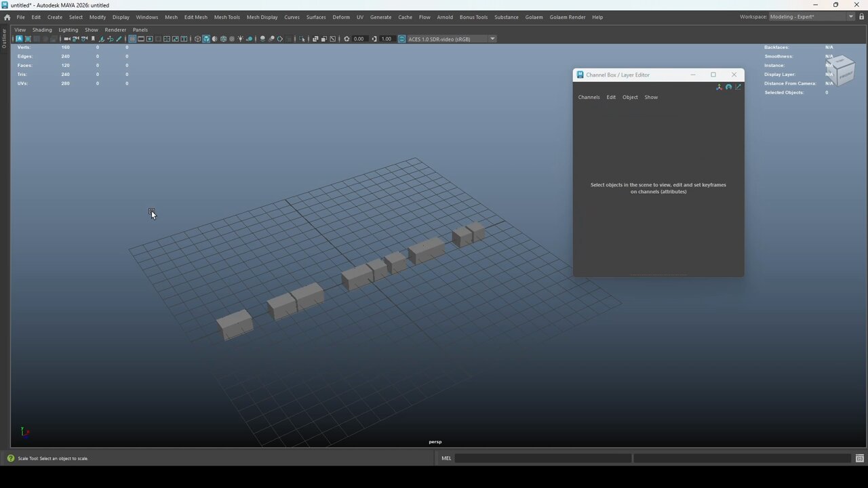868x488 pixels.
Task: Click the Home icon at left of the menu bar
Action: pos(7,17)
